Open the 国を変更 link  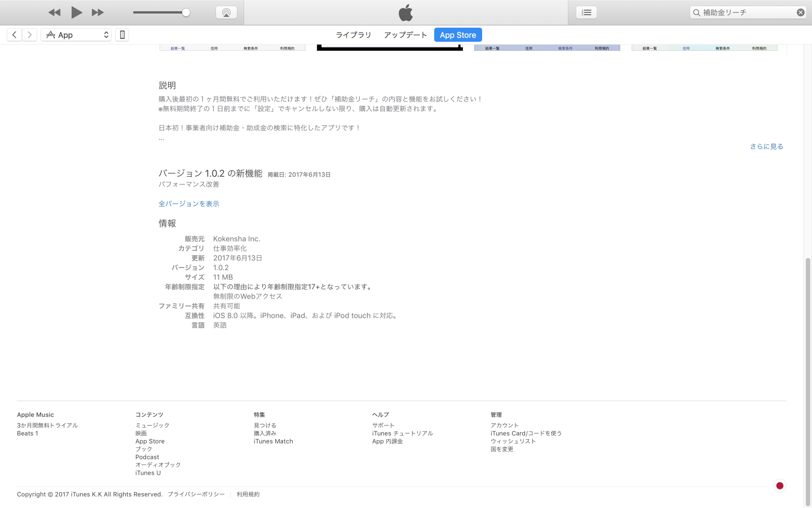click(x=502, y=449)
